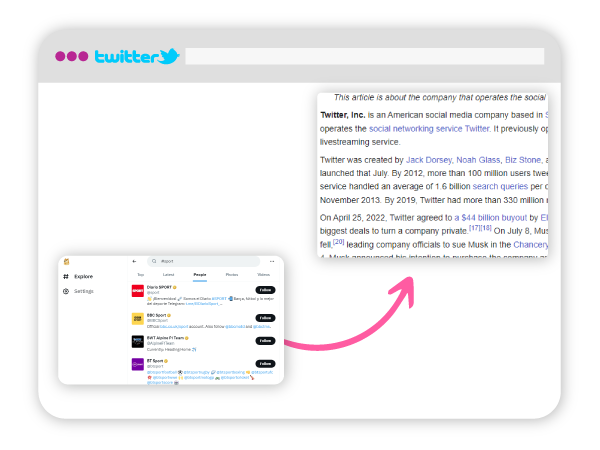The image size is (600, 450).
Task: Open the blue 'Twitter' link after service
Action: pyautogui.click(x=478, y=129)
